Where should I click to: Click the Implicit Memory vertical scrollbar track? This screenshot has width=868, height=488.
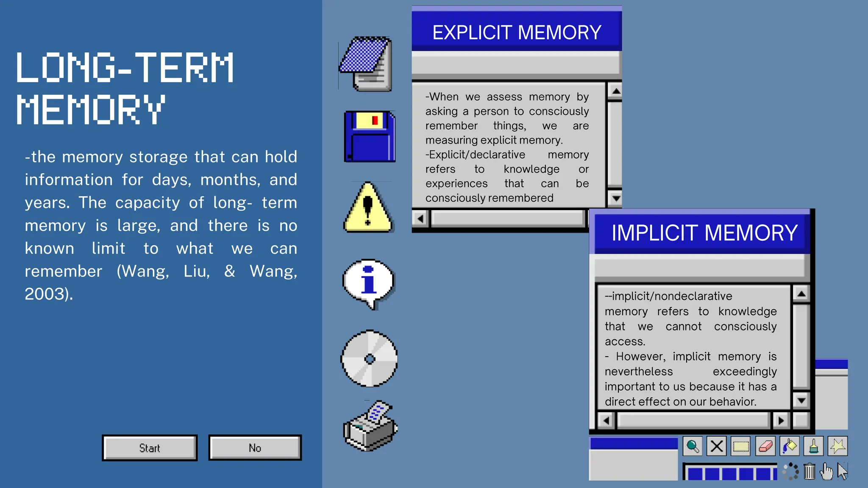[x=801, y=347]
